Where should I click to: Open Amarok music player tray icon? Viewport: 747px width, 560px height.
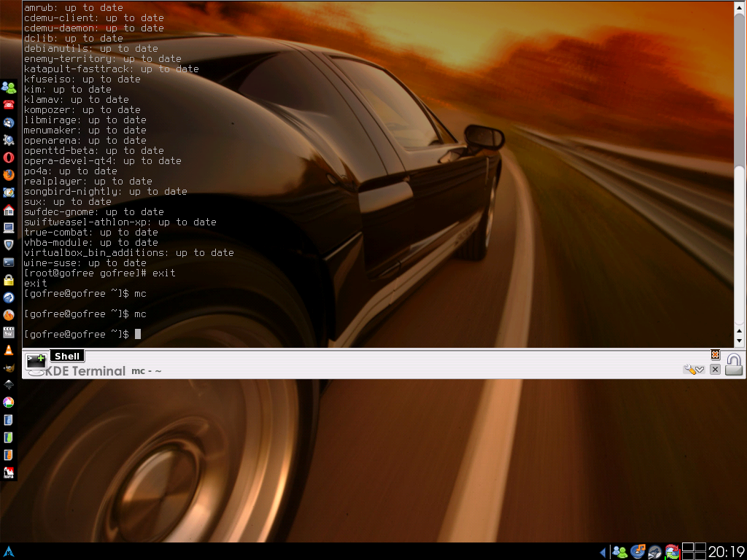click(638, 551)
